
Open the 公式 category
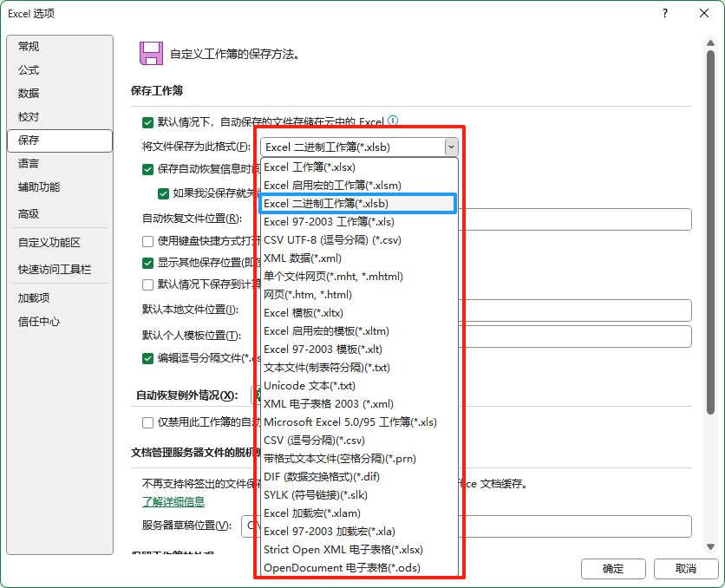60,69
